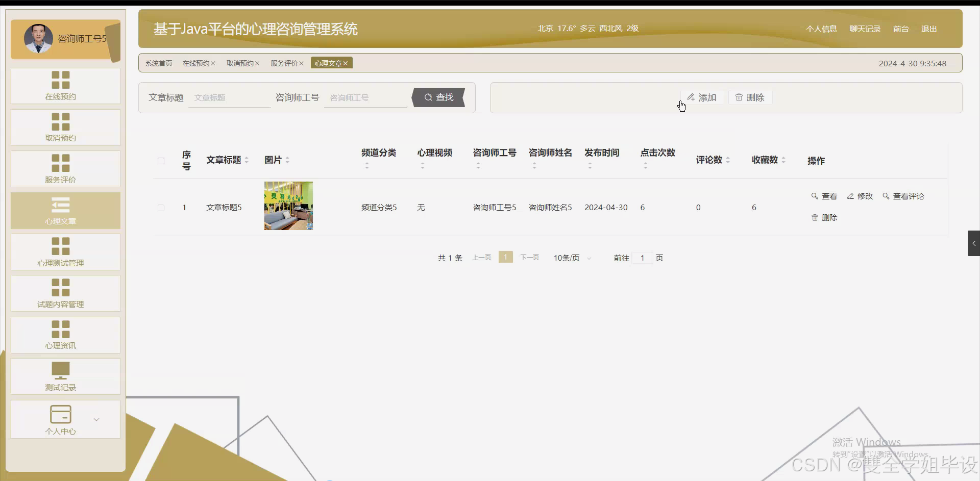
Task: Check the checkbox for row 1
Action: tap(160, 208)
